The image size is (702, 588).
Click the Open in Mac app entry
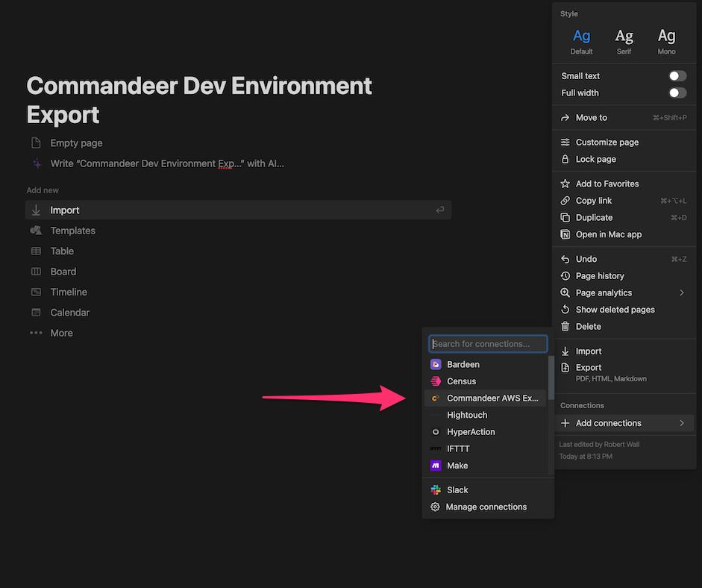coord(624,234)
